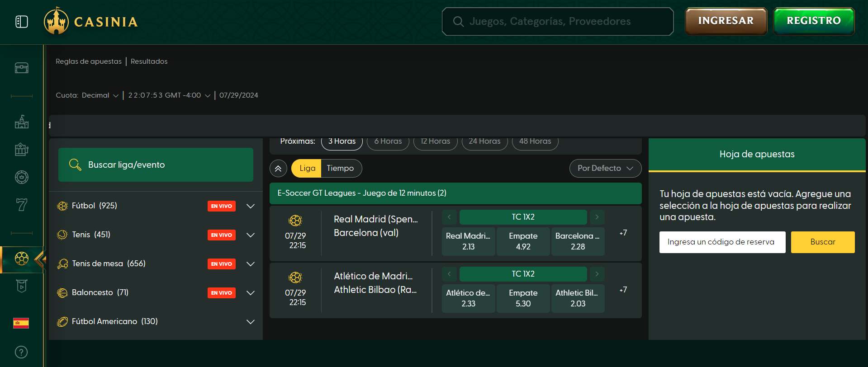The width and height of the screenshot is (868, 367).
Task: Focus the código de reserva input field
Action: point(722,242)
